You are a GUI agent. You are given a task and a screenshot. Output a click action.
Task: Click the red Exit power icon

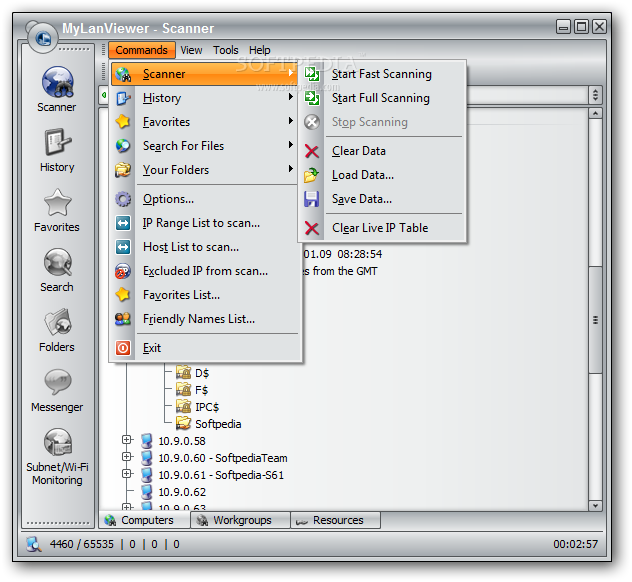[123, 348]
